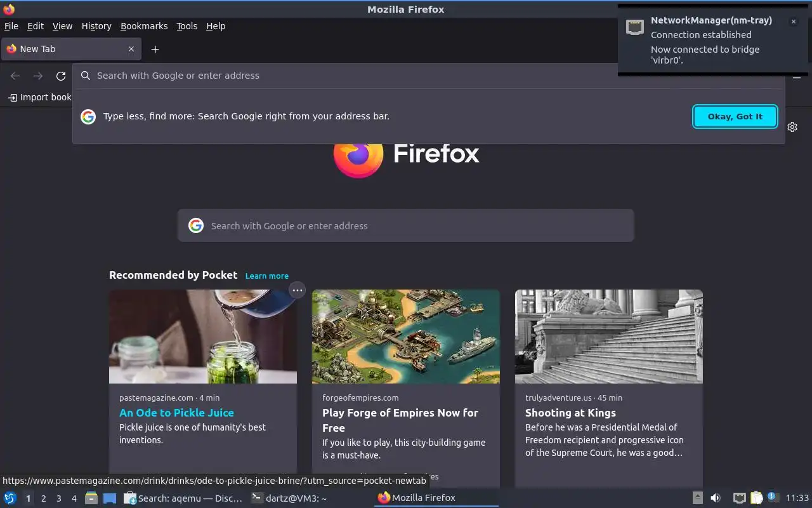The image size is (812, 508).
Task: Click the Google logo in center search box
Action: [196, 225]
